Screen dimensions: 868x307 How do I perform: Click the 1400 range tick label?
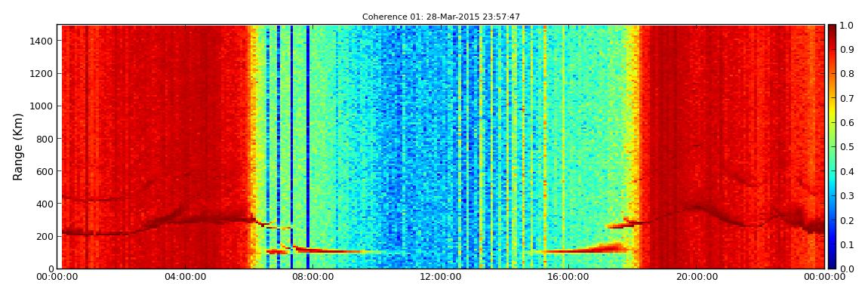tap(42, 41)
